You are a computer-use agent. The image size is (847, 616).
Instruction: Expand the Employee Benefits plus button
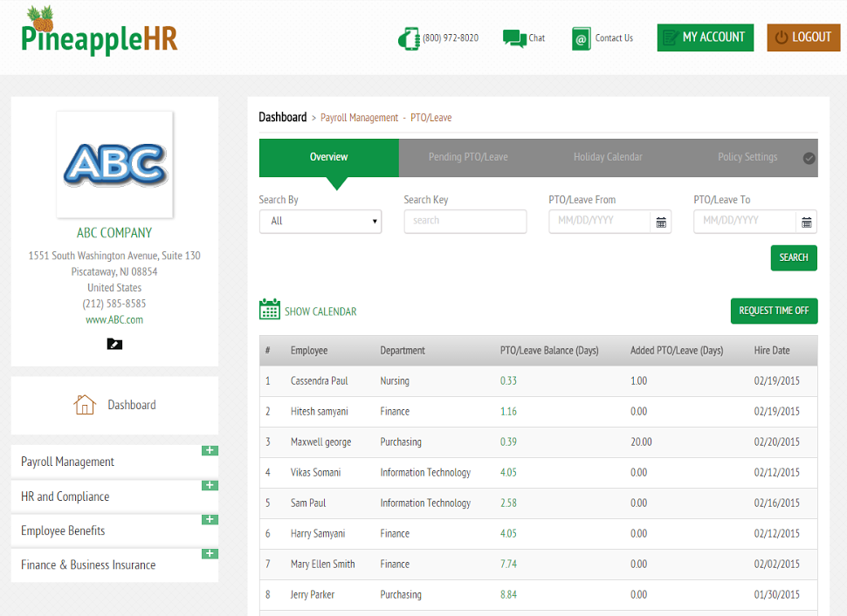coord(210,519)
